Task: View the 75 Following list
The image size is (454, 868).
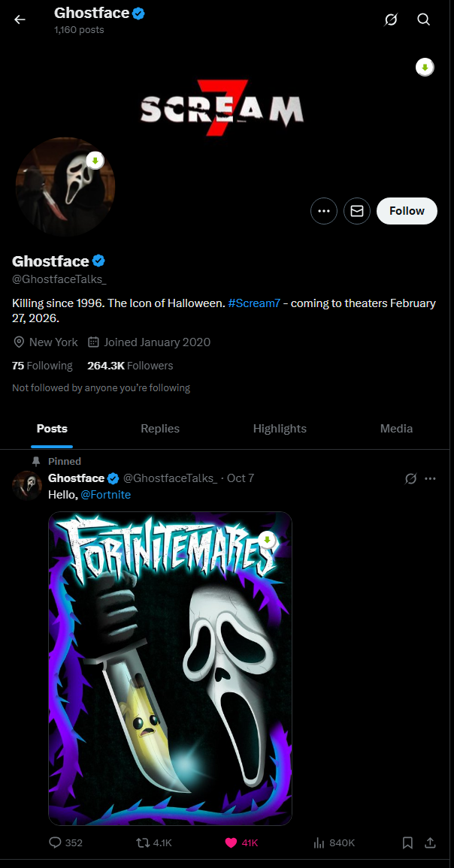Action: 42,366
